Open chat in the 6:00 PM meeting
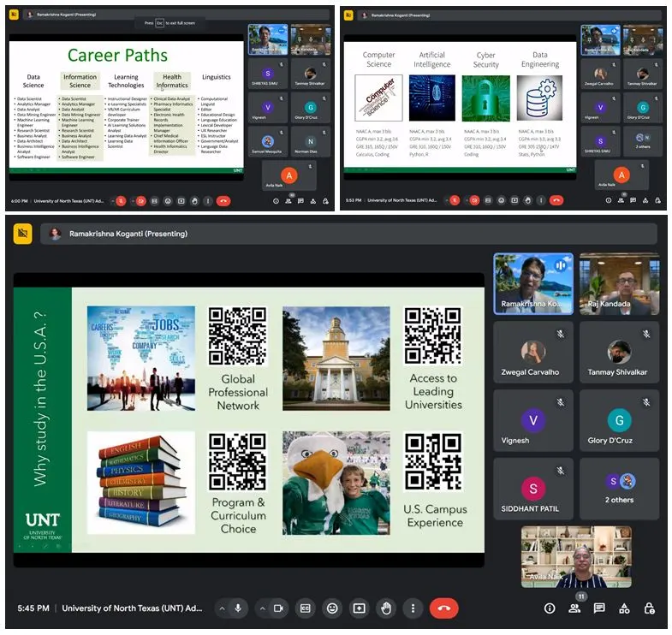This screenshot has width=672, height=635. pyautogui.click(x=300, y=201)
